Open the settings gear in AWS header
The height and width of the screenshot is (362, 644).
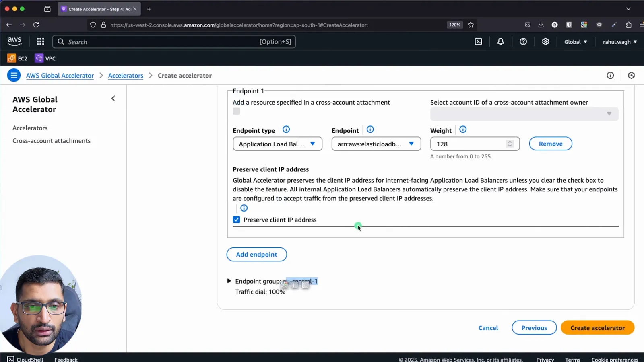[545, 41]
